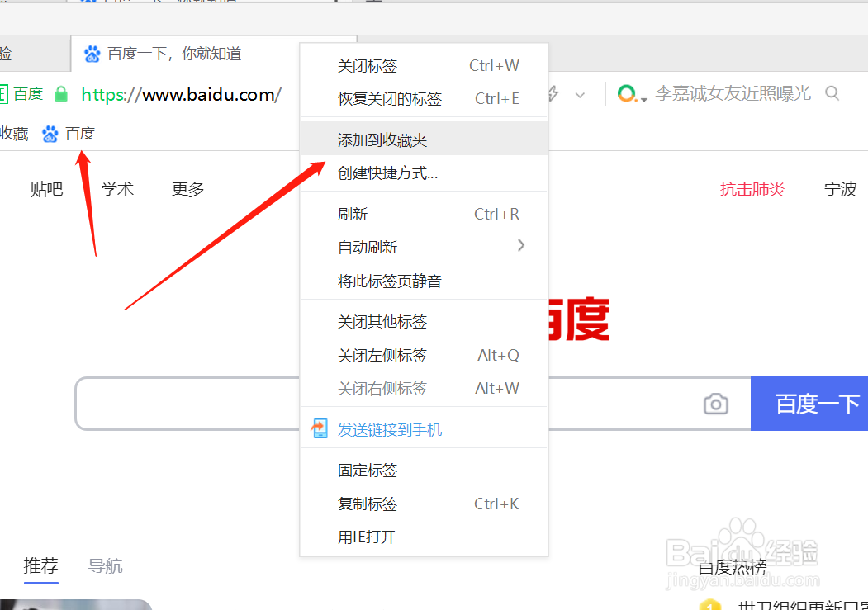Select 固定标签 from context menu

(424, 471)
